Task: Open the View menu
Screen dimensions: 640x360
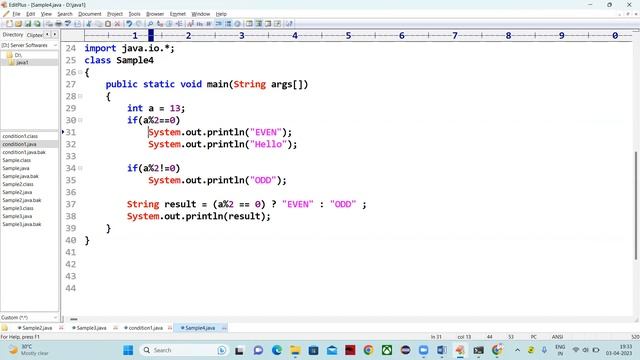Action: pos(46,14)
